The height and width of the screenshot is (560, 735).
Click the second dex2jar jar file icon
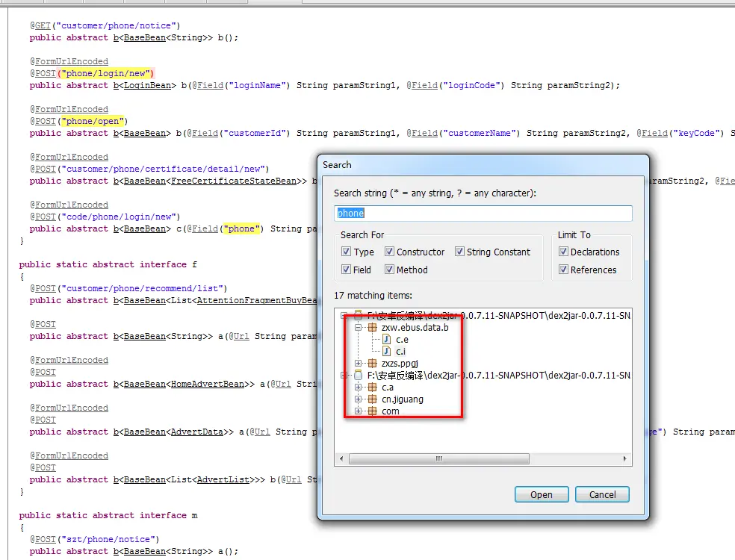358,376
